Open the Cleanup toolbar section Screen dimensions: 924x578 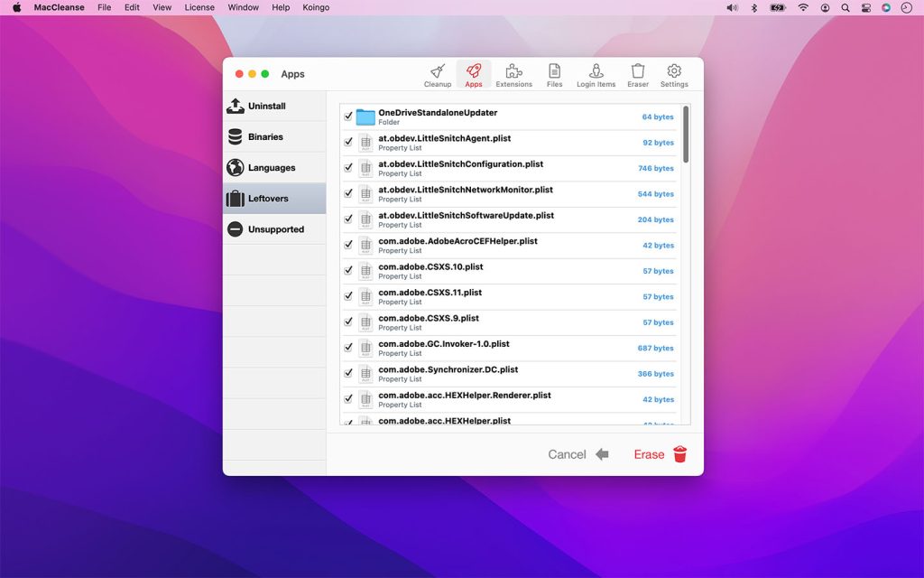(438, 75)
